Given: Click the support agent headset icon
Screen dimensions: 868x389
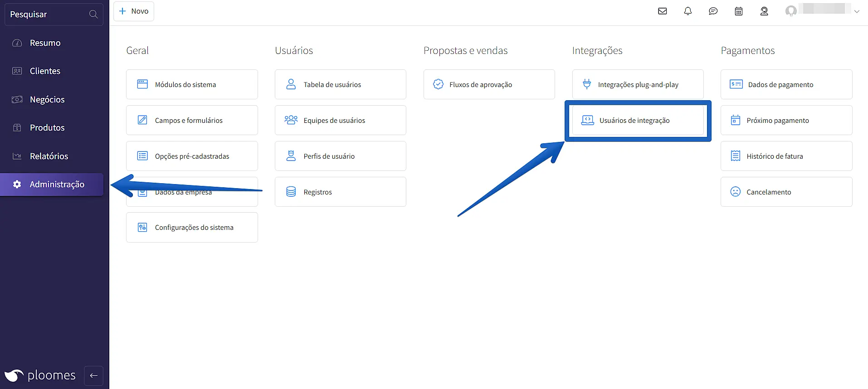Looking at the screenshot, I should pos(764,11).
